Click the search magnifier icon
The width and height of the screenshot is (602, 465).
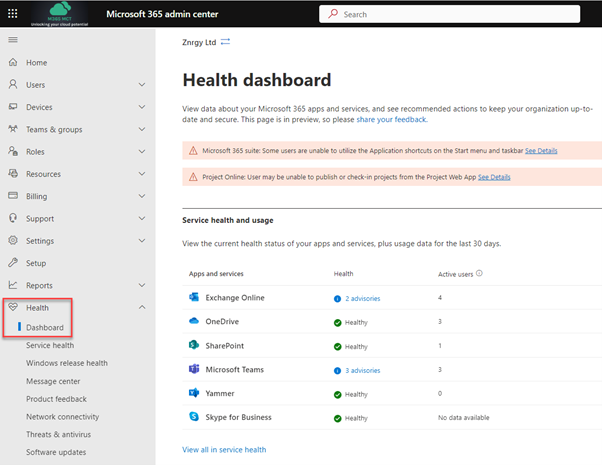tap(333, 14)
